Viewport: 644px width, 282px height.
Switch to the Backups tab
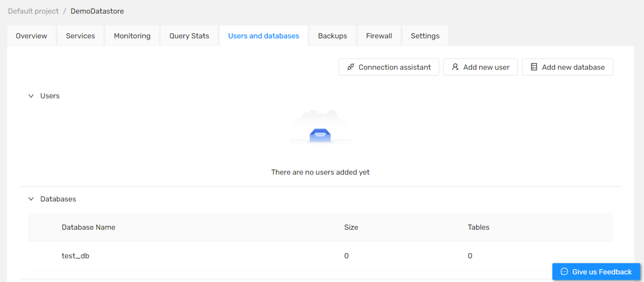click(x=332, y=35)
